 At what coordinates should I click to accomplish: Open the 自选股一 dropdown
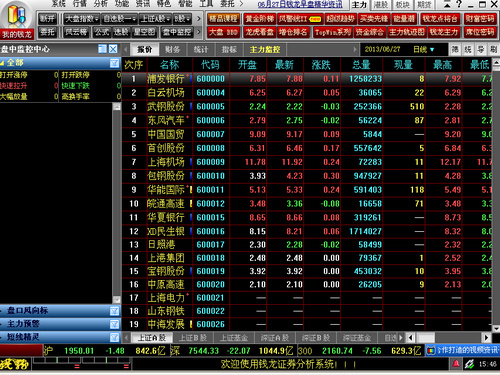coord(119,19)
